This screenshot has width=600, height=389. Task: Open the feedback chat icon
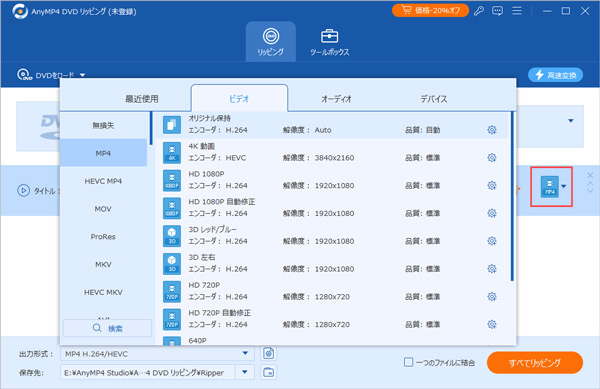tap(497, 11)
